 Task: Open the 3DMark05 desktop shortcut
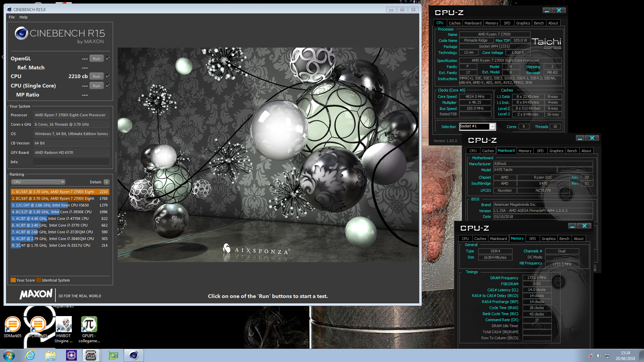click(12, 327)
